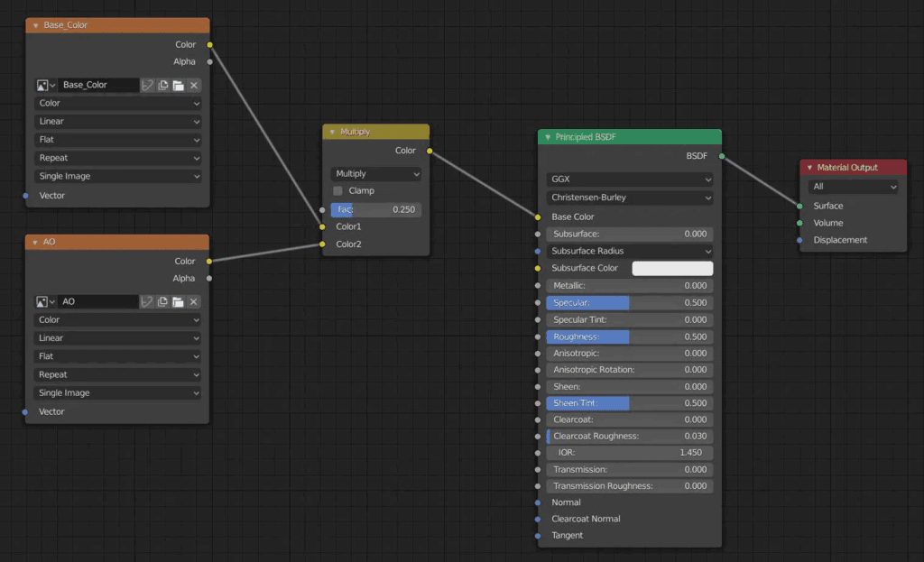The image size is (924, 562).
Task: Click the Specular slider
Action: pyautogui.click(x=629, y=303)
